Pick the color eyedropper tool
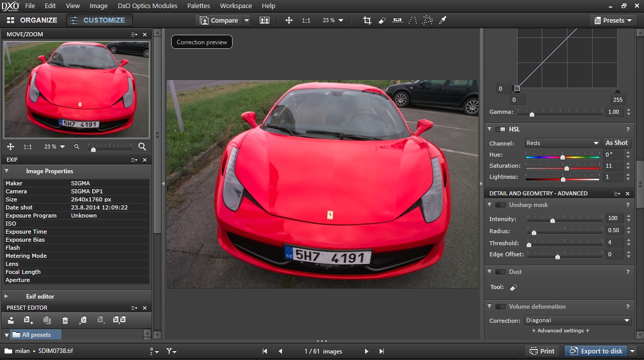Screen dimensions: 644x360 [443, 21]
